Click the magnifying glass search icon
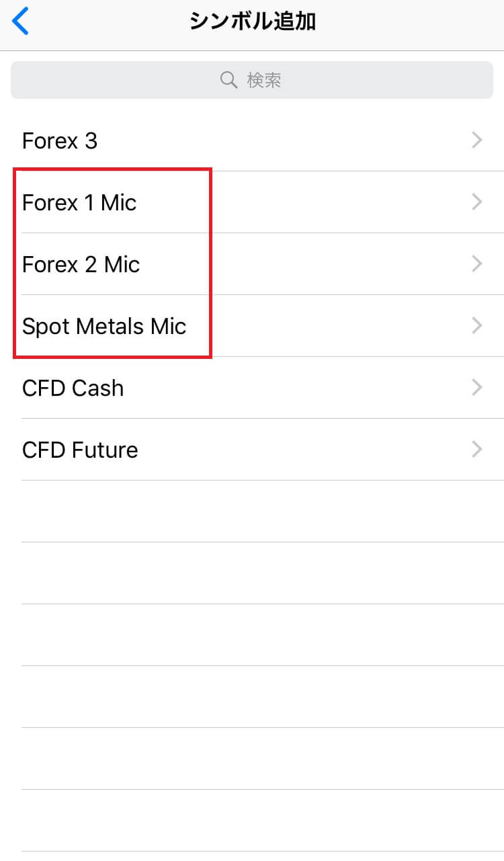This screenshot has width=504, height=861. point(228,81)
